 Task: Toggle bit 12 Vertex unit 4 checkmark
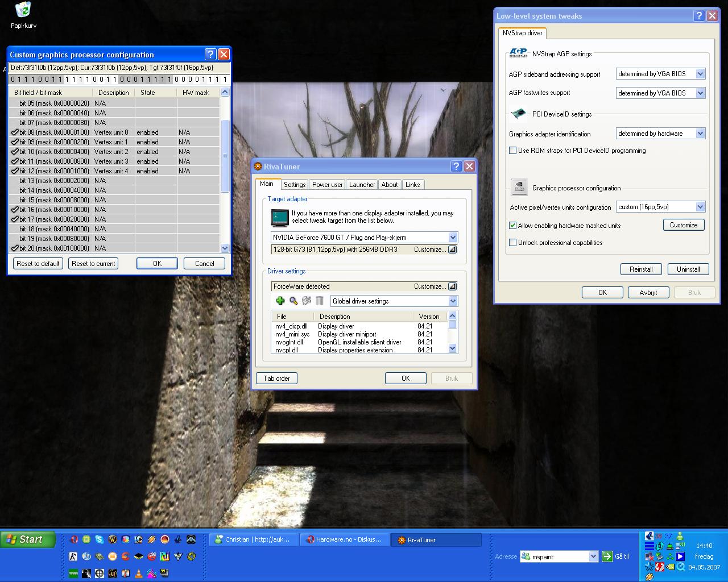(15, 171)
